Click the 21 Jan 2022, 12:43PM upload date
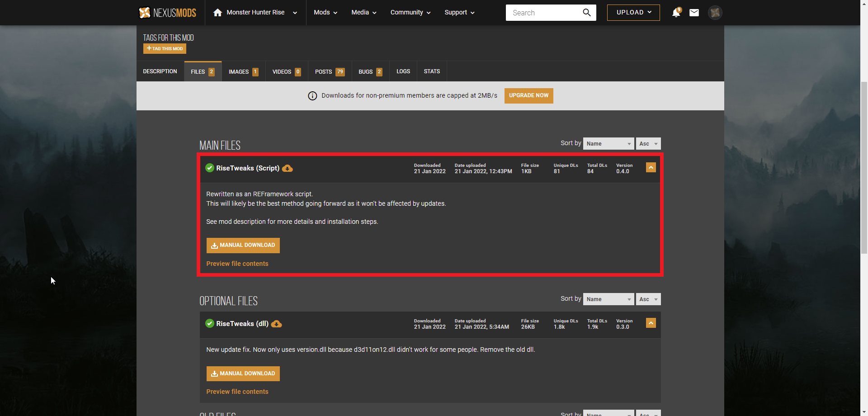 [483, 171]
